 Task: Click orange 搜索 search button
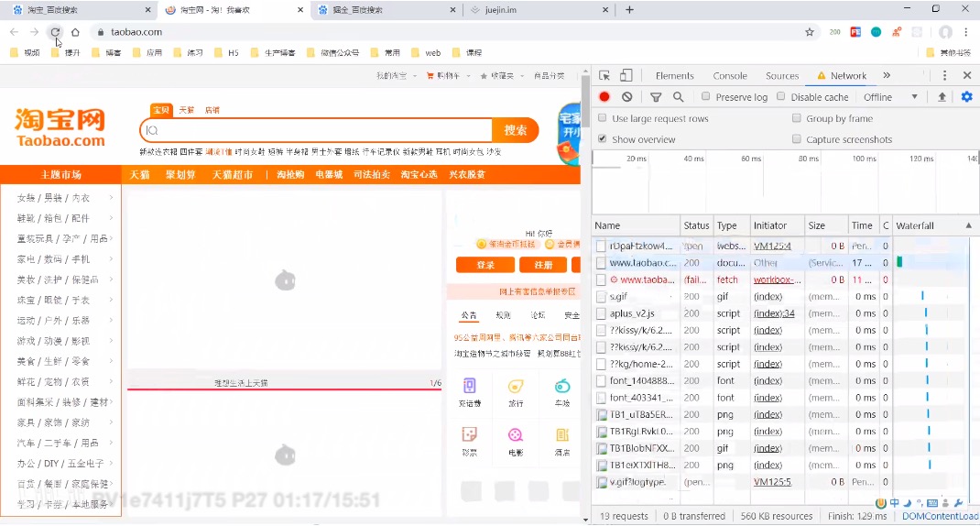tap(515, 130)
